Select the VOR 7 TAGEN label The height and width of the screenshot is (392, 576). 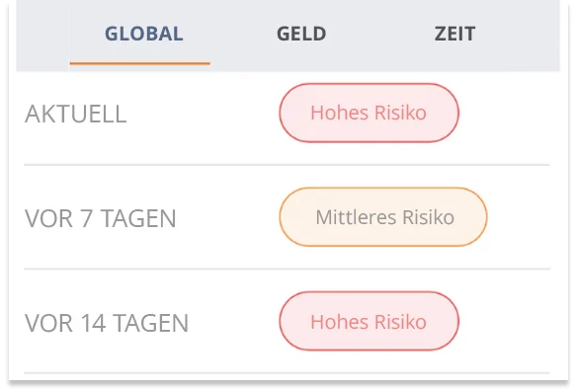pos(101,218)
